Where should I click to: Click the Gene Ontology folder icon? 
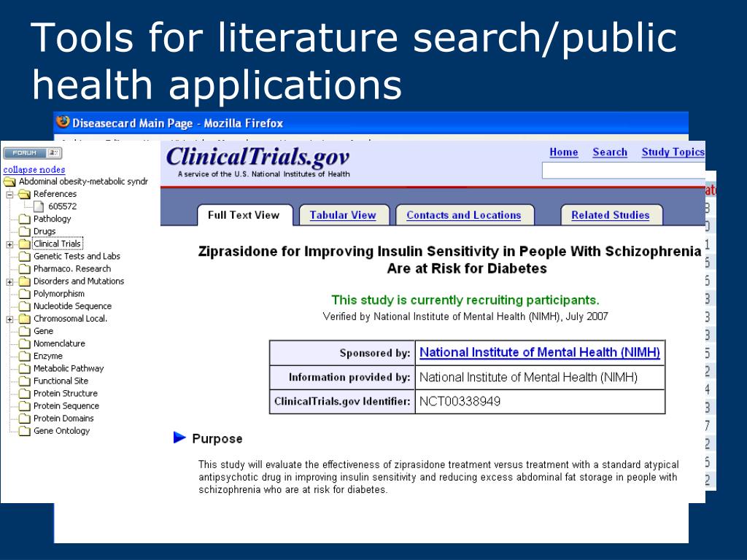(24, 431)
